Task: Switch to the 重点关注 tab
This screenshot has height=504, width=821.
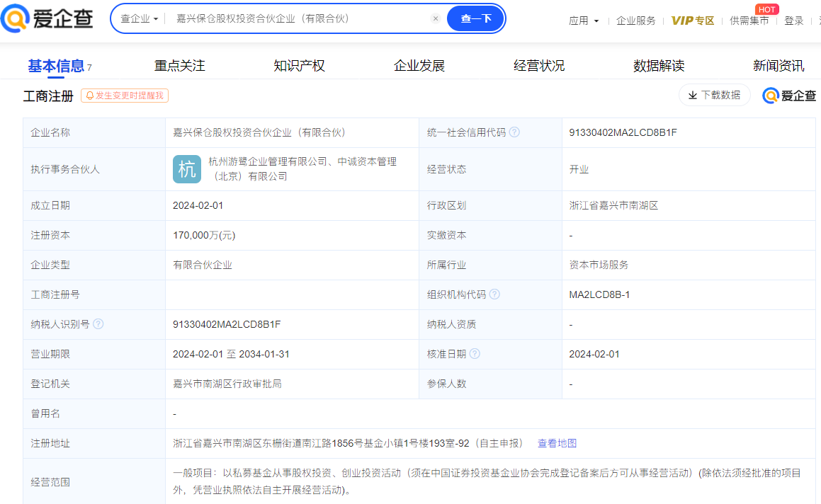Action: click(x=180, y=66)
